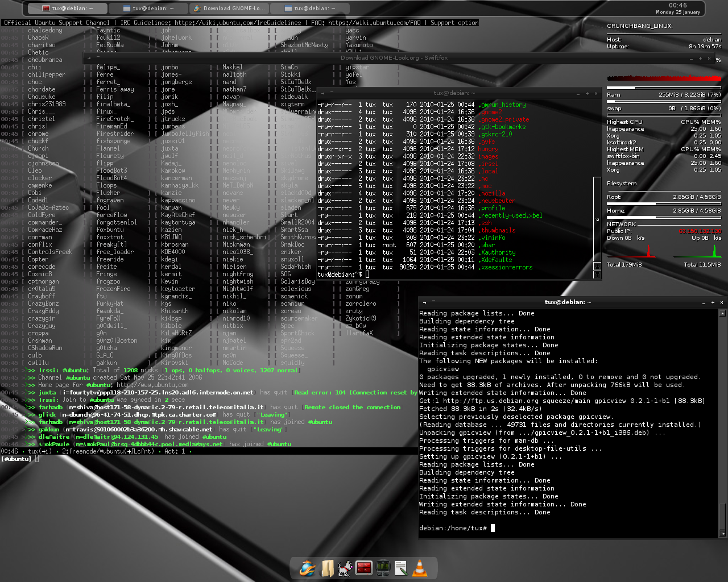Click ksoftirqd/2 in the Highest CPU list
Viewport: 728px width, 582px height.
[621, 143]
